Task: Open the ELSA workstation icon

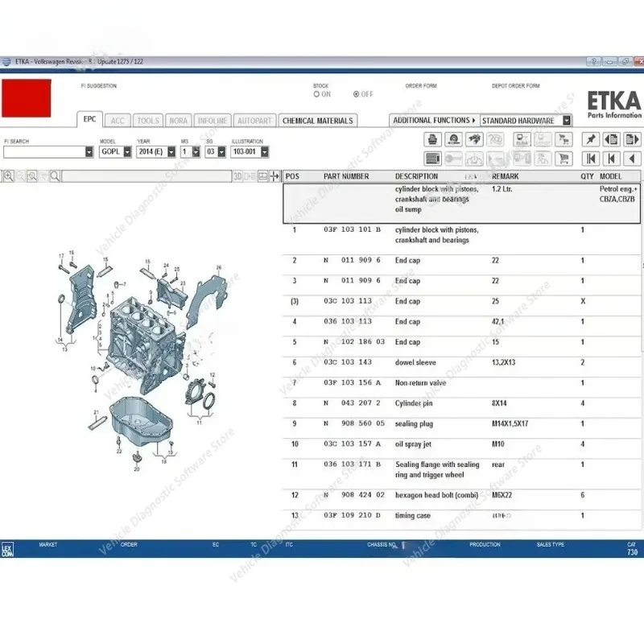Action: pos(522,139)
